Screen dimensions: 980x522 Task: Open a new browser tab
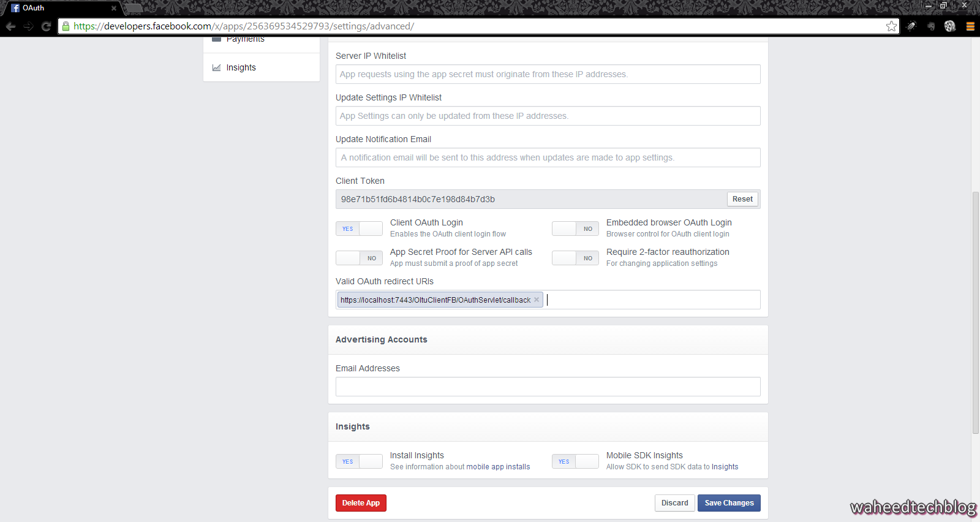coord(134,8)
